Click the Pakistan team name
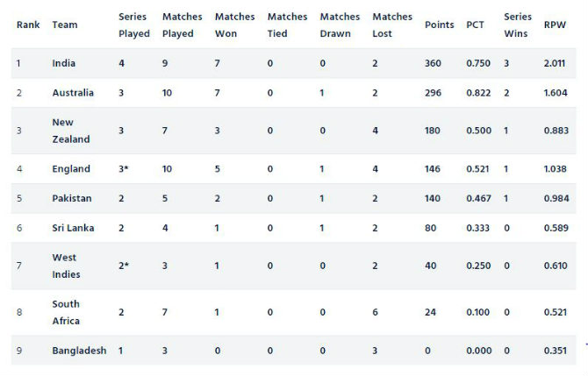 point(72,199)
